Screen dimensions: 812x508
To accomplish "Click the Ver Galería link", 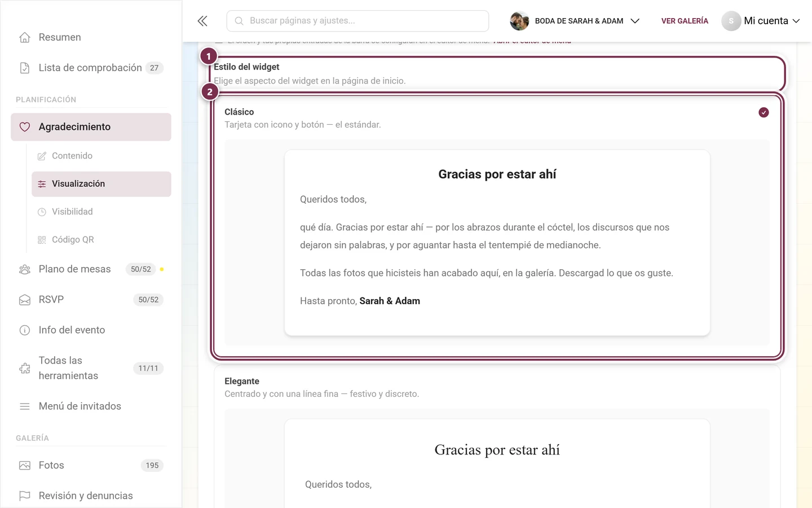I will 685,21.
